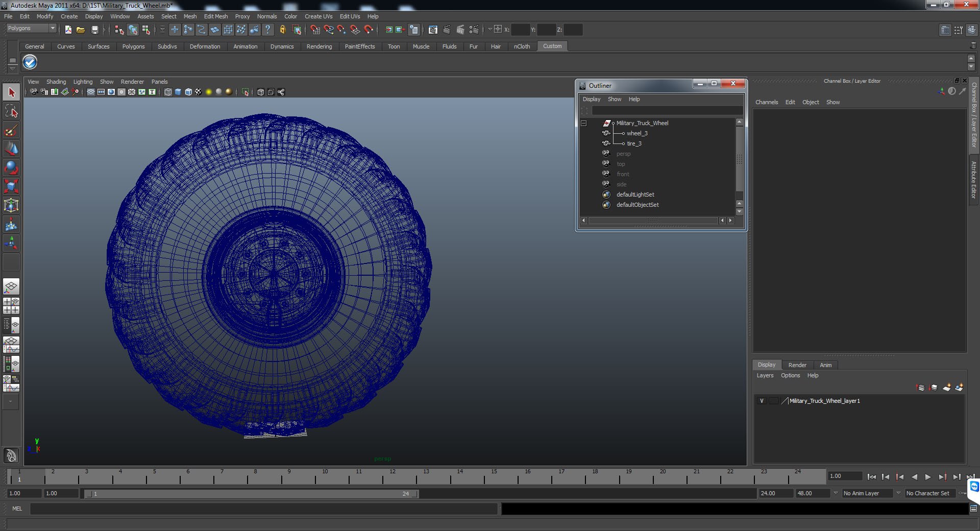
Task: Switch to the Render layer tab
Action: click(797, 365)
